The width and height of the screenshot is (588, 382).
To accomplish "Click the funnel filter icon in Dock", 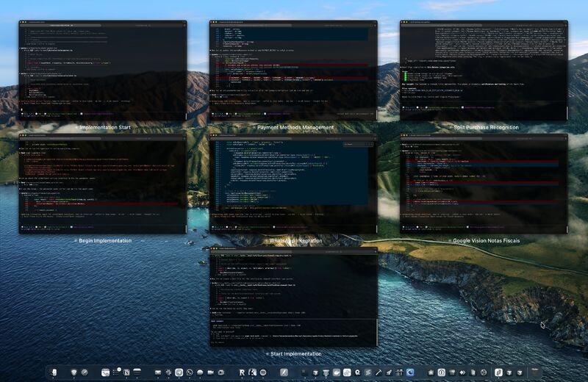I will [x=326, y=372].
